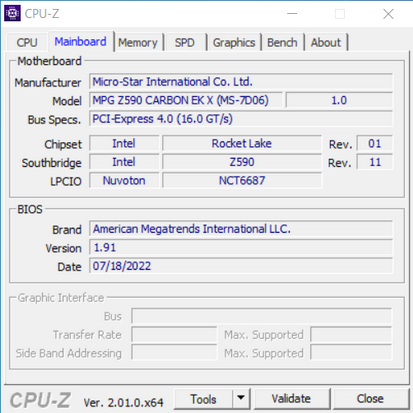Click the LPCIO NCT6687 field
This screenshot has height=413, width=413.
242,181
